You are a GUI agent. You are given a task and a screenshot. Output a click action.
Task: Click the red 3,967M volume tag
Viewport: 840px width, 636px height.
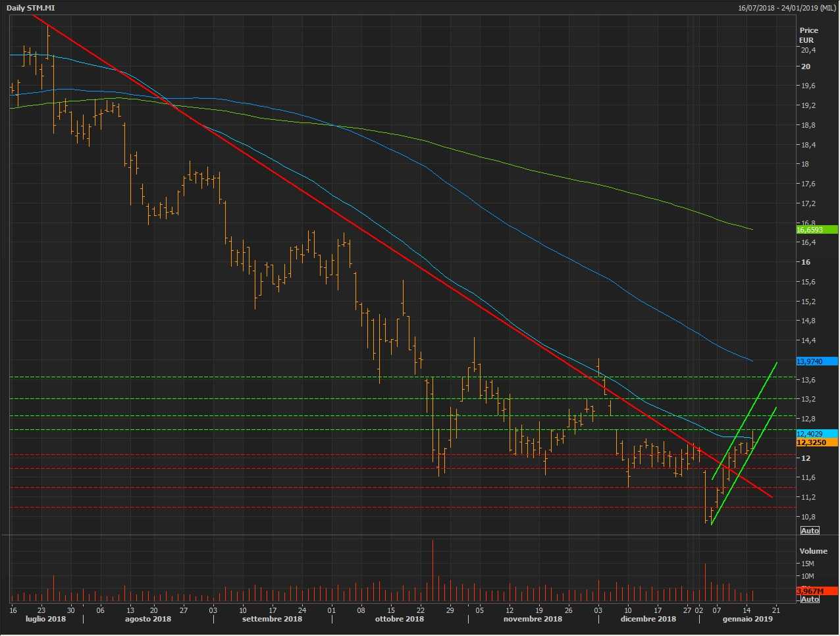pos(816,591)
